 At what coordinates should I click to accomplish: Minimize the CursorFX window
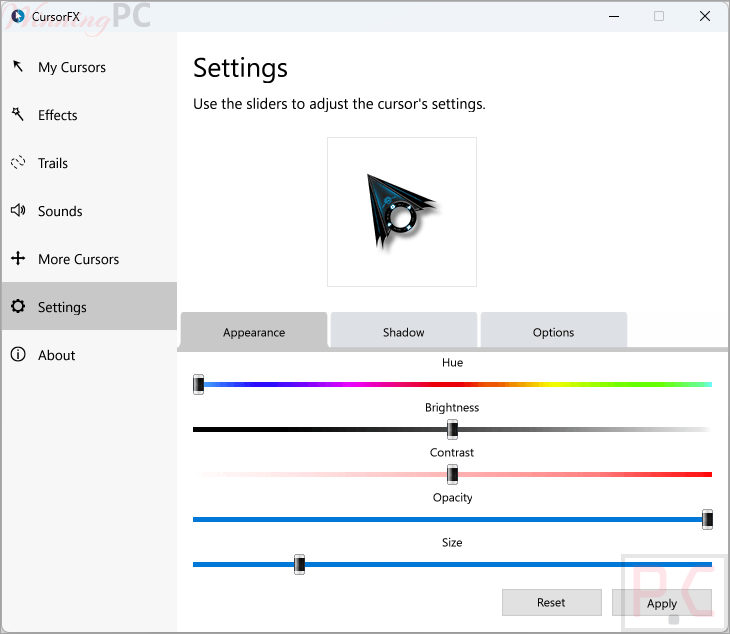pos(614,16)
